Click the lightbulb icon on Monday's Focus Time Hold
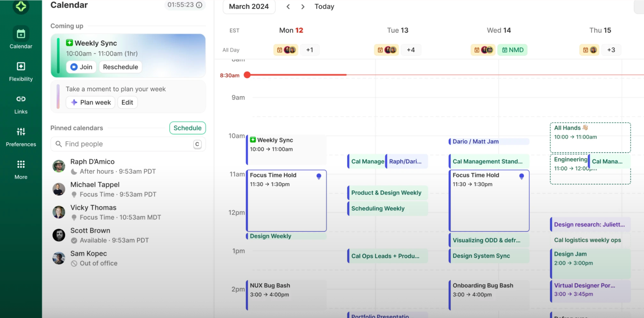 click(319, 176)
